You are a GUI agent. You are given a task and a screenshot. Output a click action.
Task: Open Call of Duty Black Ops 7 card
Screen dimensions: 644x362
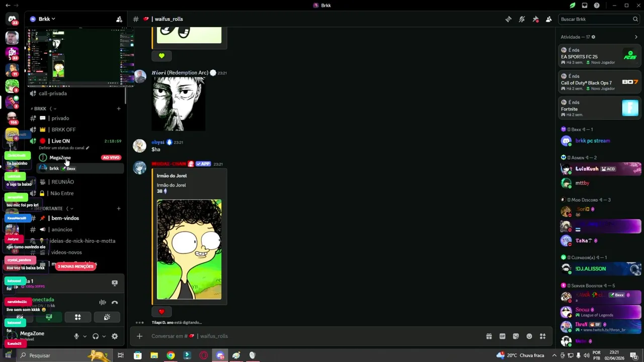click(600, 82)
